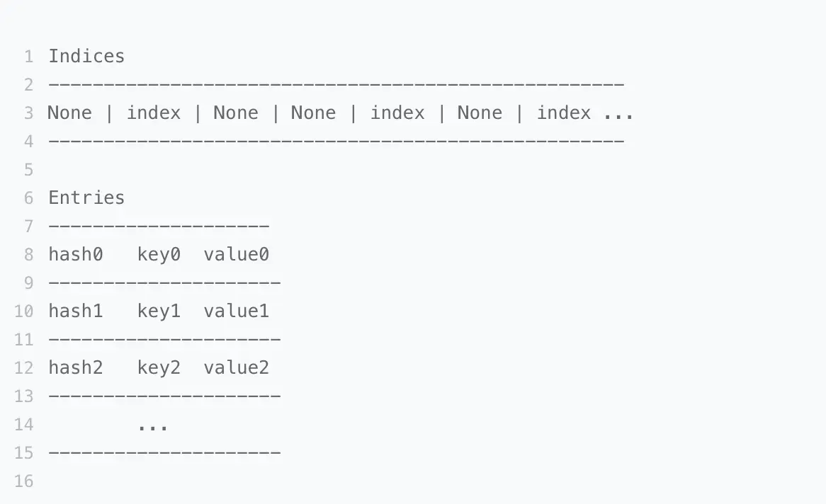Screen dimensions: 826x504
Task: Click the last index word on line 3
Action: coord(564,113)
